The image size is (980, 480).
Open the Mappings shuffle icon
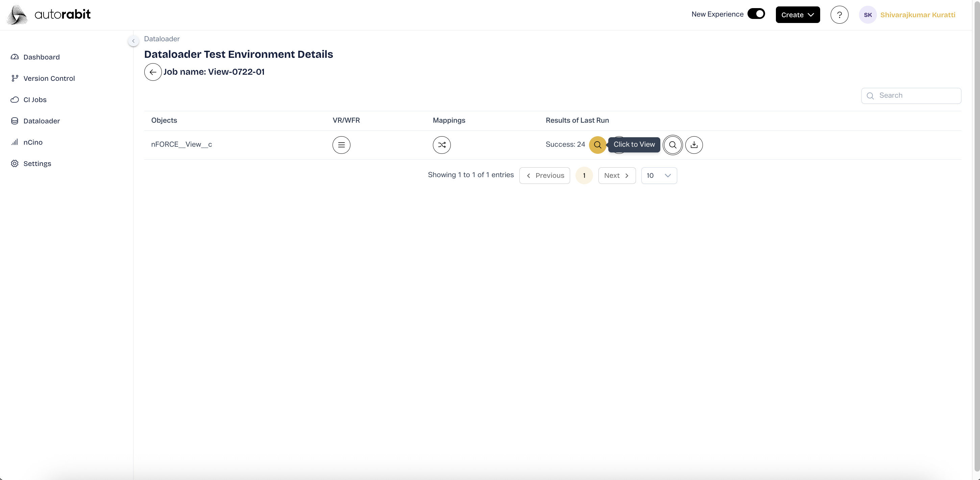(441, 145)
